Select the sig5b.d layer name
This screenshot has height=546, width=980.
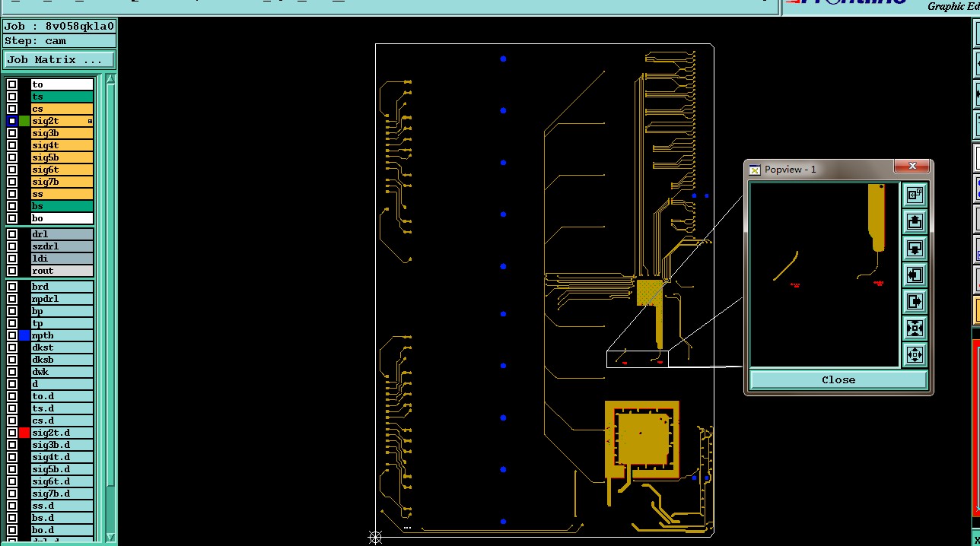[62, 469]
